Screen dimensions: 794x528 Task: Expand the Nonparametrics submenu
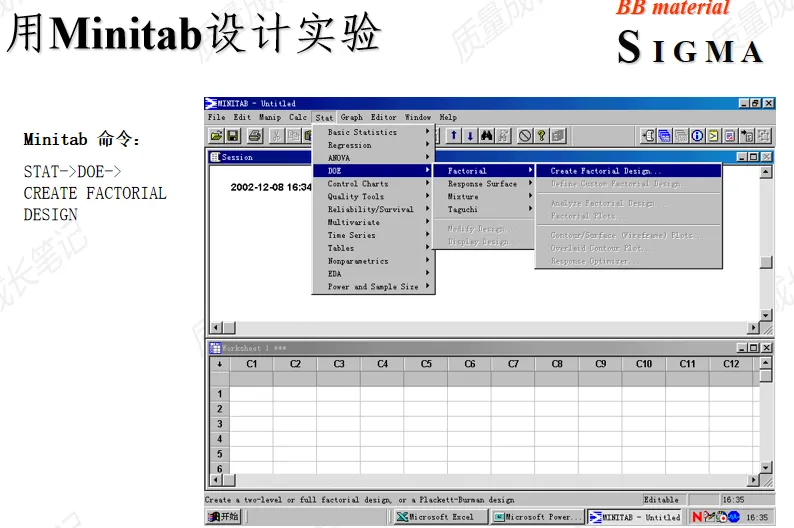(373, 261)
